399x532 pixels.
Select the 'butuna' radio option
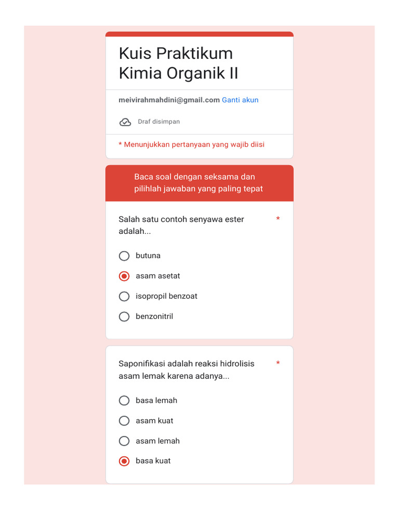(x=124, y=256)
